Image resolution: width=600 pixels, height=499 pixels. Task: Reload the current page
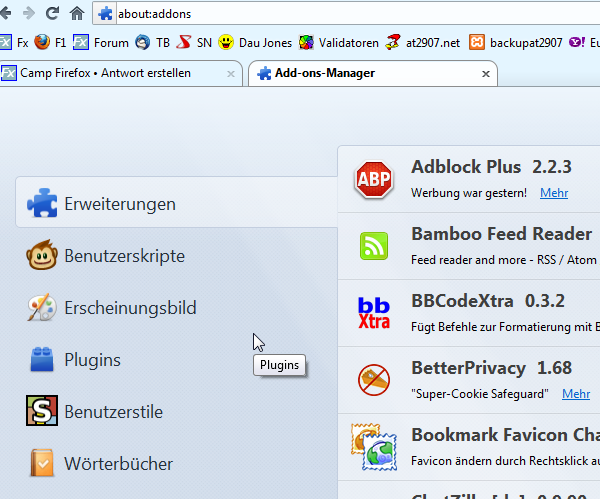pyautogui.click(x=52, y=14)
